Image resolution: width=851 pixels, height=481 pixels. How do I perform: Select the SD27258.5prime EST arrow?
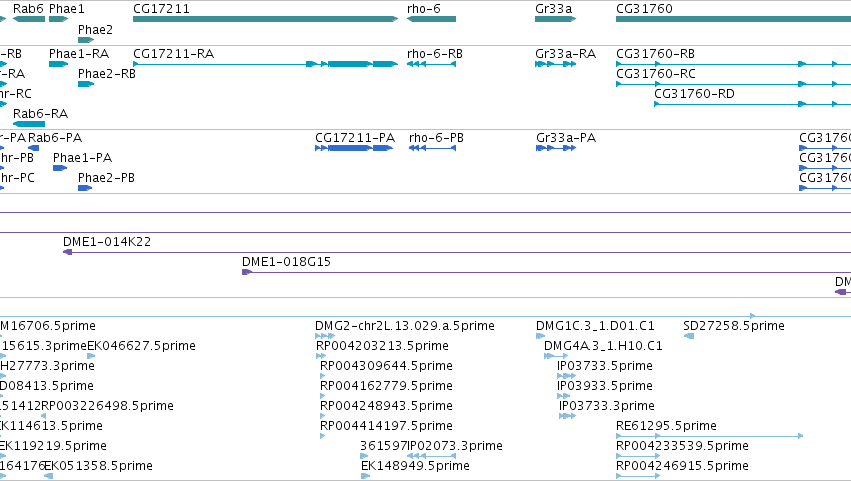[x=689, y=336]
